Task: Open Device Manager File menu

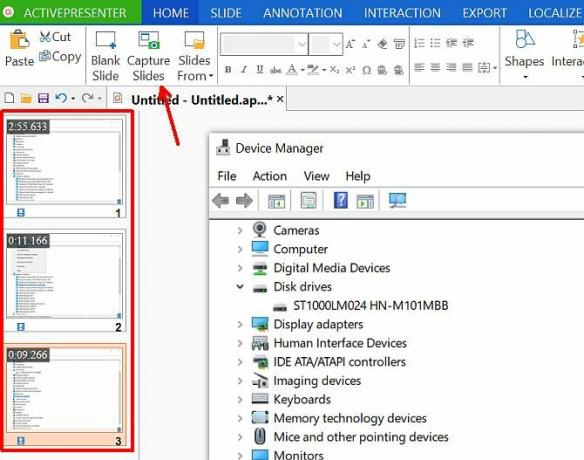Action: pos(227,176)
